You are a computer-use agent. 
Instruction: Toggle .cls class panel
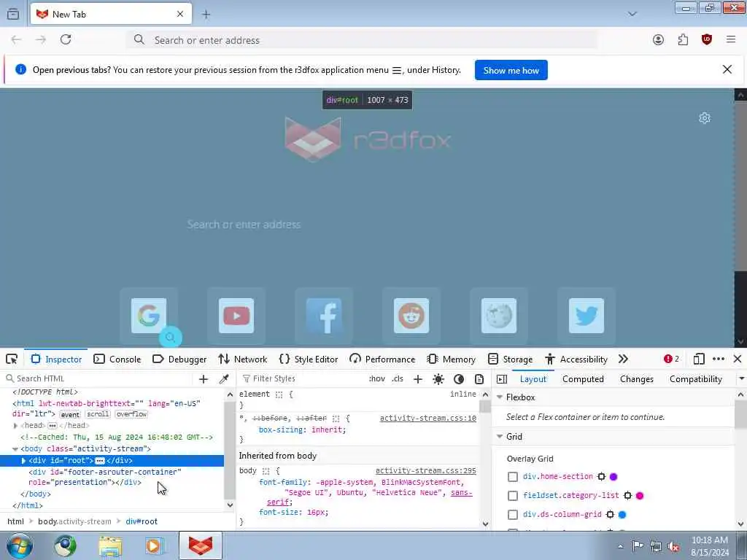(x=398, y=378)
